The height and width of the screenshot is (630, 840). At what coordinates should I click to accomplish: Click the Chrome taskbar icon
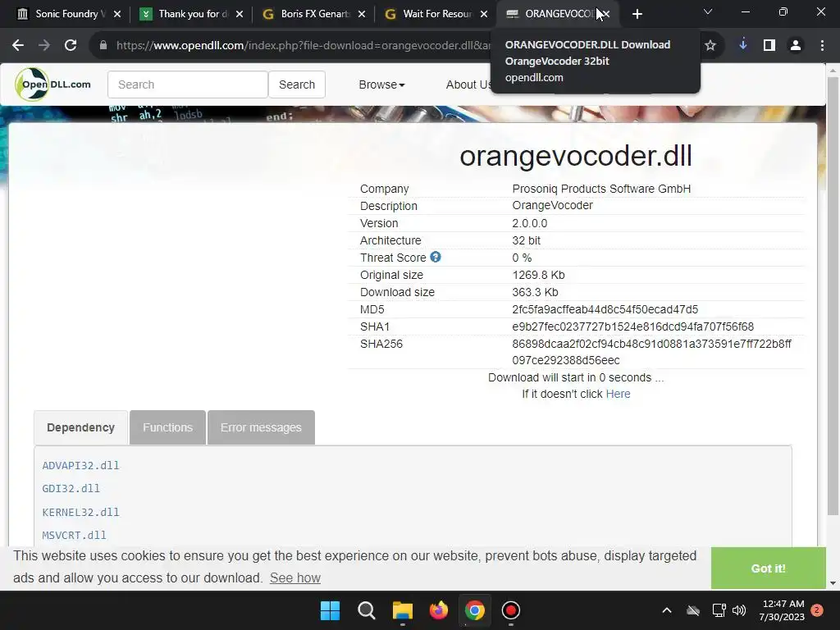[475, 610]
